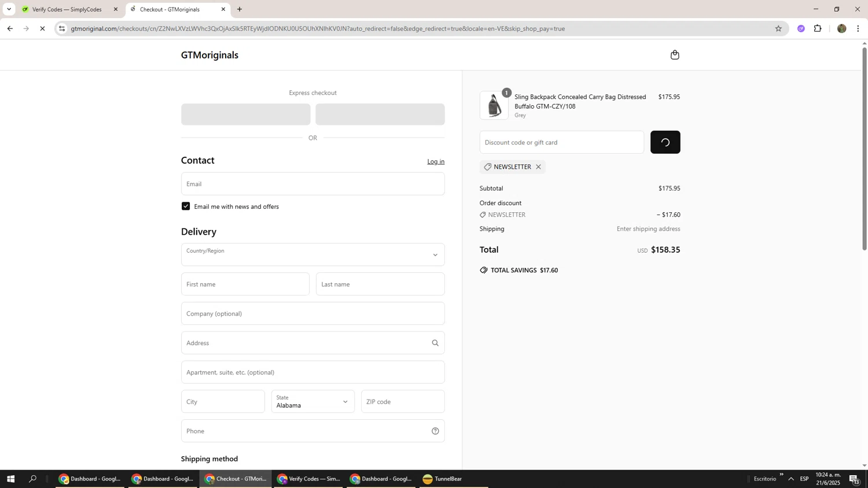Close the Verify Codes SimplyCodes tab

point(116,9)
